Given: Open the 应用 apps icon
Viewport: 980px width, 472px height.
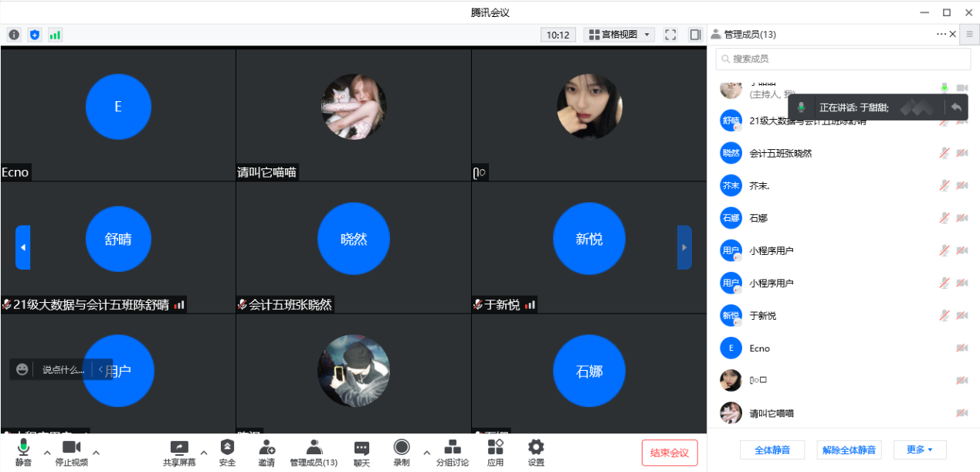Looking at the screenshot, I should tap(495, 451).
